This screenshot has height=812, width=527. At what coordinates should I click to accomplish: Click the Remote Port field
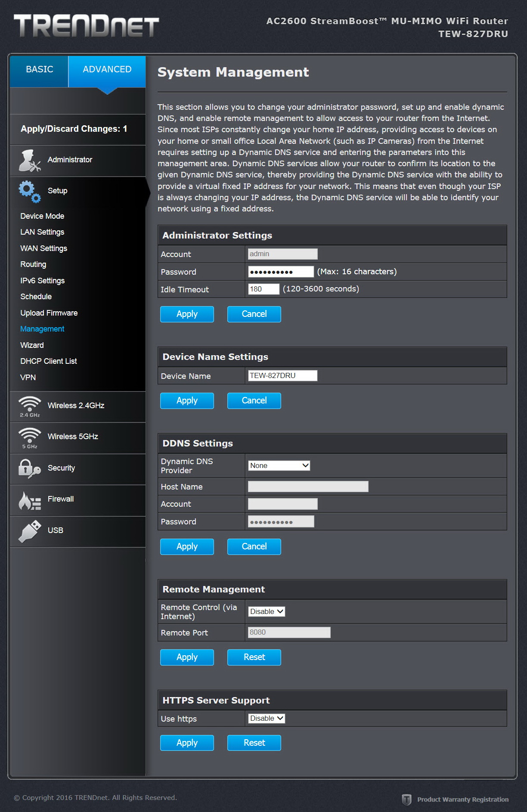[289, 632]
